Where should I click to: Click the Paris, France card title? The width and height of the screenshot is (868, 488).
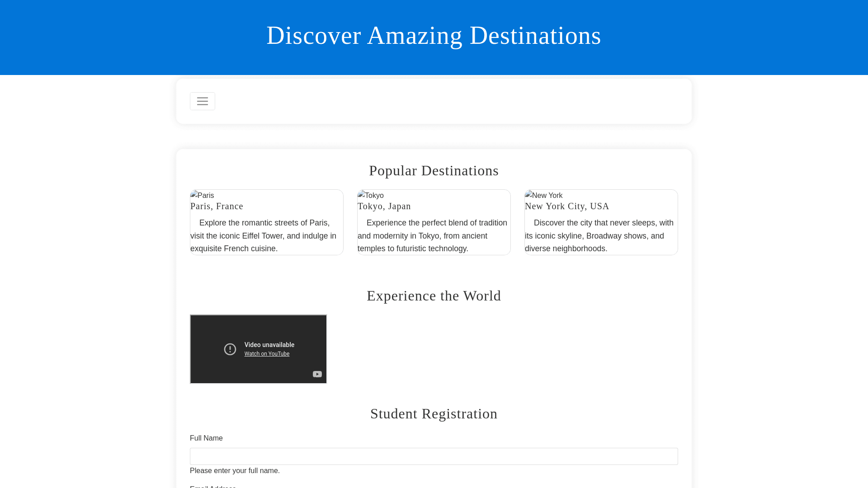click(x=217, y=206)
